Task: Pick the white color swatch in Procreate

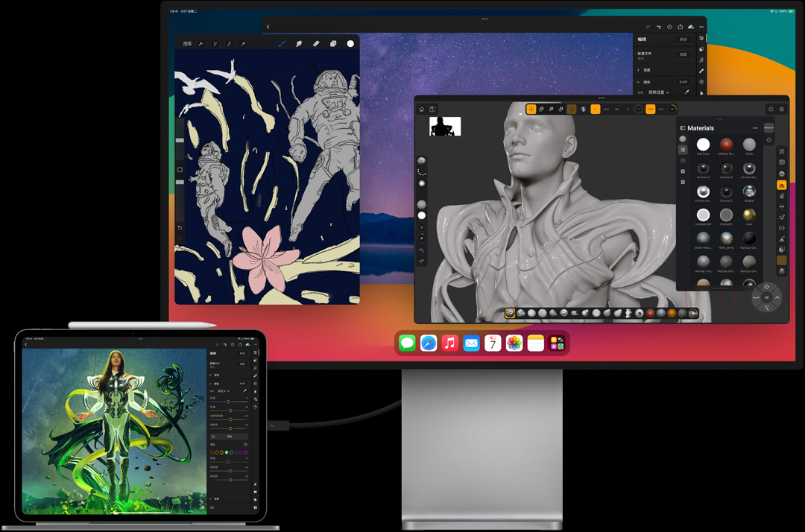Action: [x=350, y=44]
